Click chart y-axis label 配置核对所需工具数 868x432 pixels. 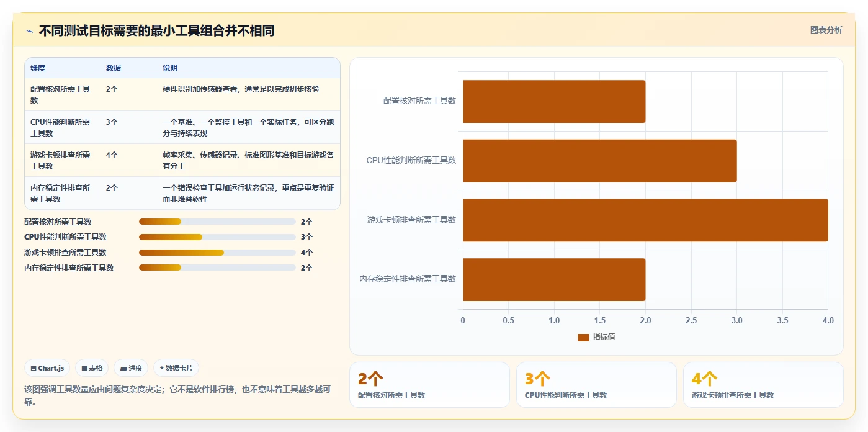pos(419,101)
